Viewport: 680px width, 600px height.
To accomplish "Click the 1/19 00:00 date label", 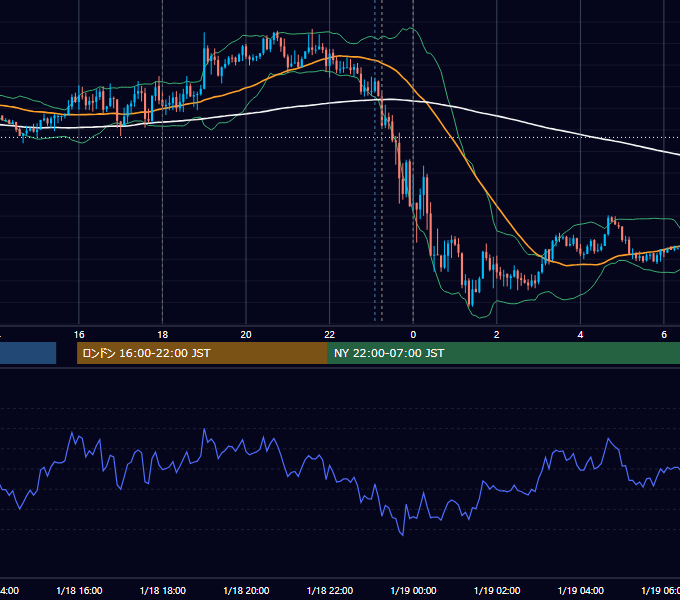I will pos(413,591).
